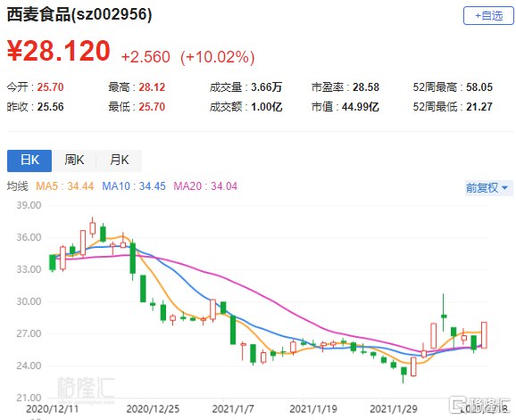Image resolution: width=516 pixels, height=420 pixels.
Task: Click the 均线 label
Action: 18,186
